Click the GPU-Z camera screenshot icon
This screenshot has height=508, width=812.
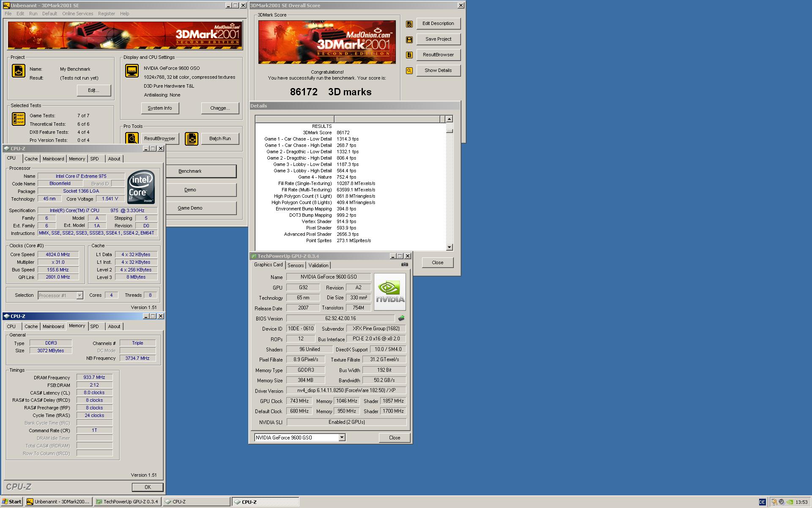tap(404, 265)
